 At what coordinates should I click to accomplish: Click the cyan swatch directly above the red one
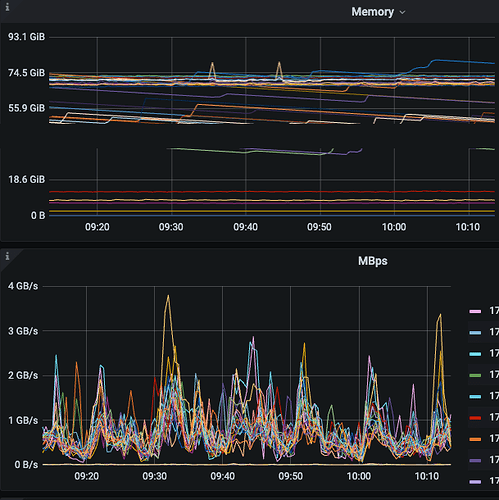[x=475, y=396]
